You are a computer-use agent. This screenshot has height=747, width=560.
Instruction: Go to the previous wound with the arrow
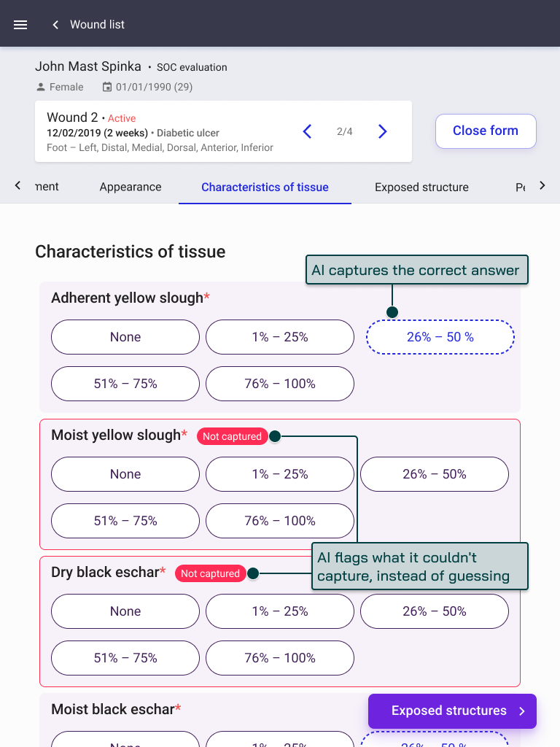click(307, 131)
